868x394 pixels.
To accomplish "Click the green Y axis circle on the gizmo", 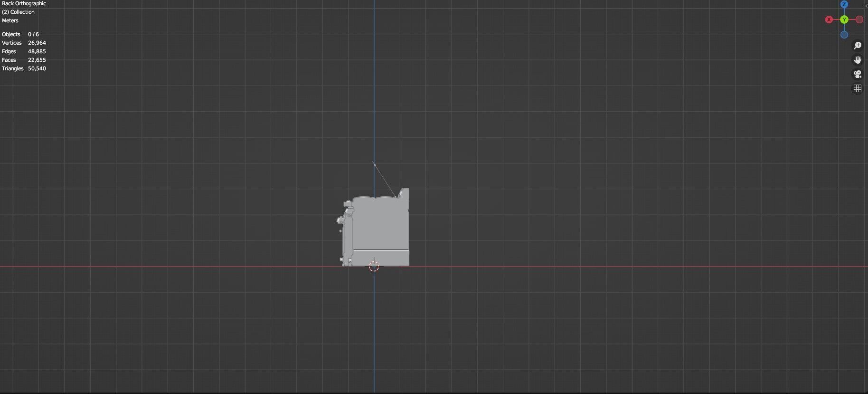I will point(844,19).
